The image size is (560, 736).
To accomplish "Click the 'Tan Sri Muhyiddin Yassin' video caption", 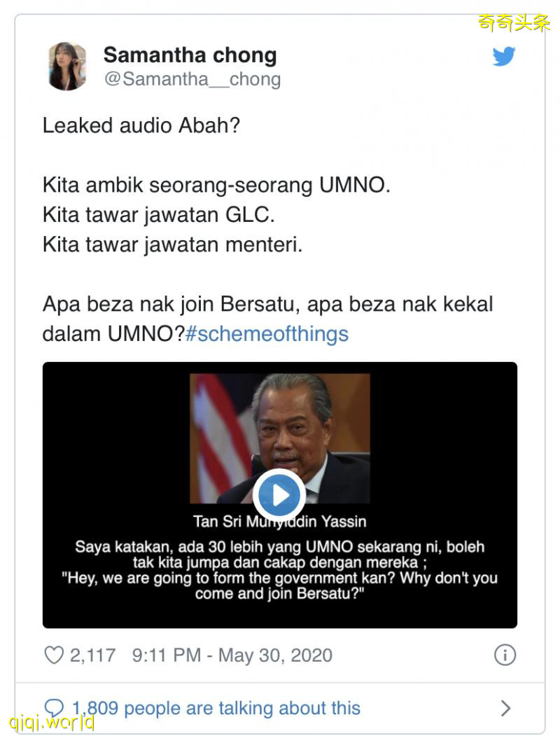I will [279, 522].
